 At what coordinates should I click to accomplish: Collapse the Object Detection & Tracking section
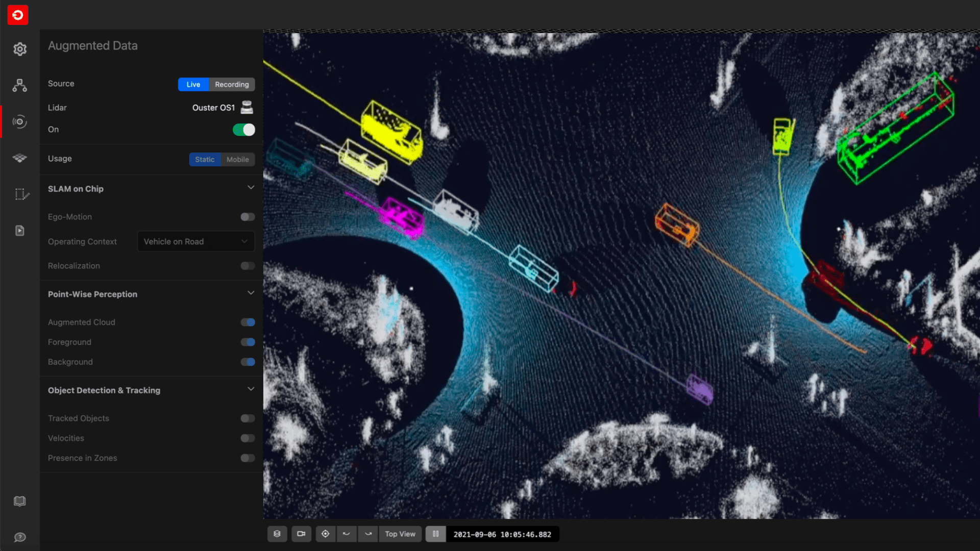[x=251, y=389]
